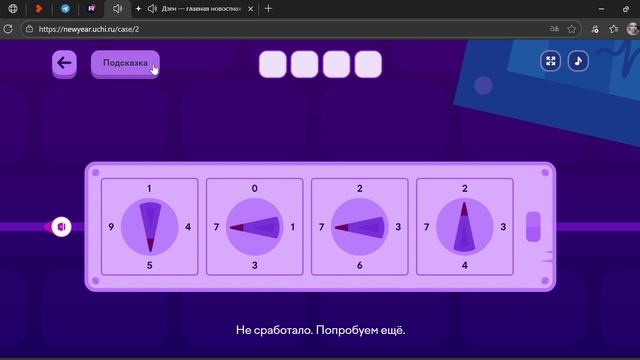Open browser extensions icon
This screenshot has width=640, height=360.
pos(595,29)
